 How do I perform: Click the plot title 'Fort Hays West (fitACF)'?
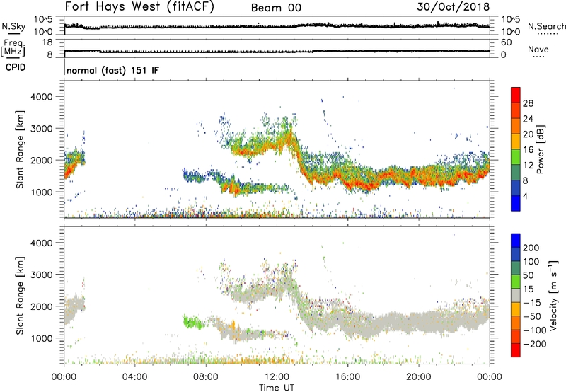tap(139, 6)
